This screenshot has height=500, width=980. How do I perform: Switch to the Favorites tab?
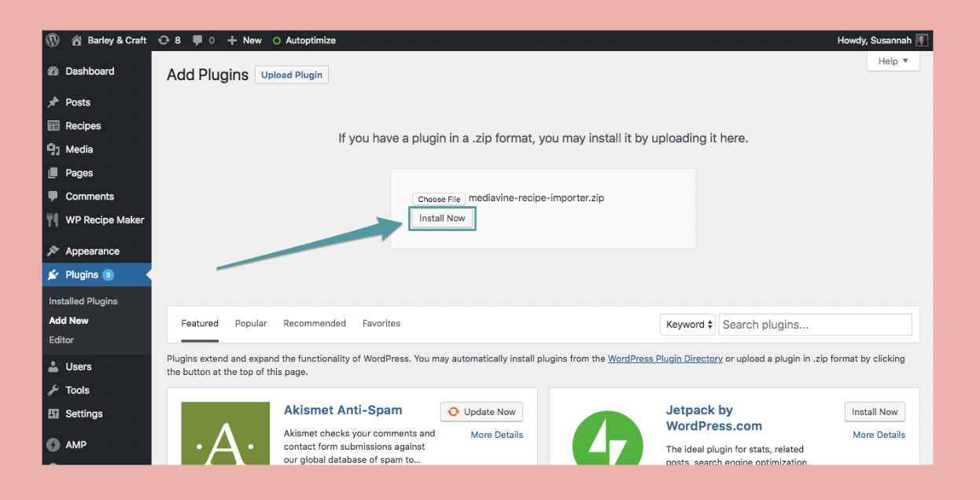[x=381, y=323]
